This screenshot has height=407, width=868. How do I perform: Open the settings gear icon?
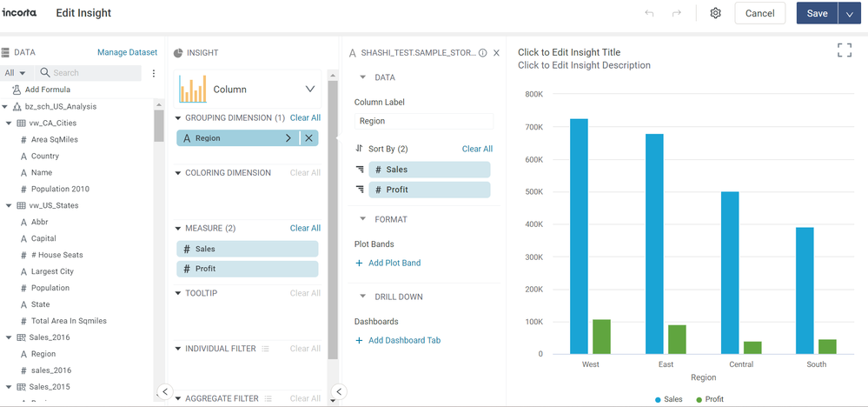coord(715,13)
